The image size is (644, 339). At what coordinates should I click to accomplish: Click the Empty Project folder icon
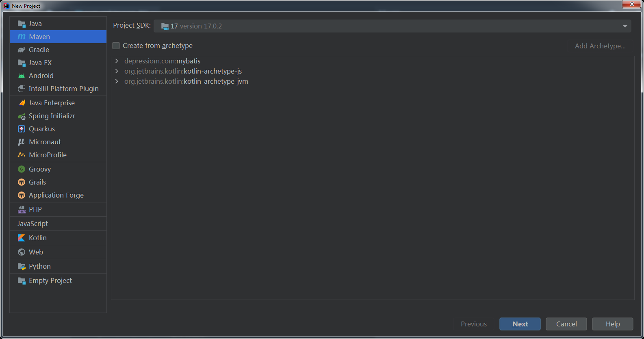(22, 280)
